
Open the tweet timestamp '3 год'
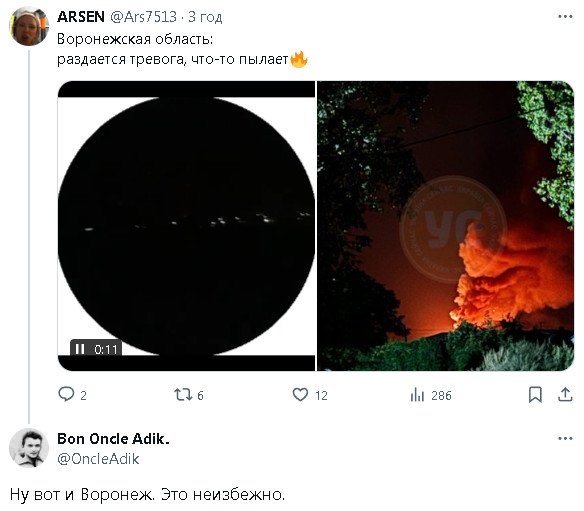(205, 17)
